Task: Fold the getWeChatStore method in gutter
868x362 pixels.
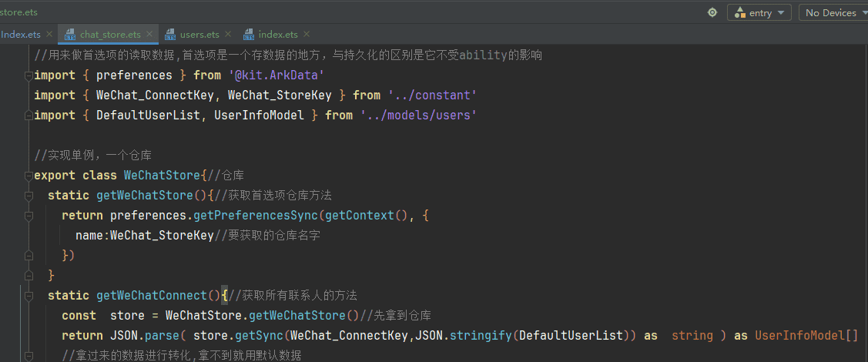Action: 28,196
